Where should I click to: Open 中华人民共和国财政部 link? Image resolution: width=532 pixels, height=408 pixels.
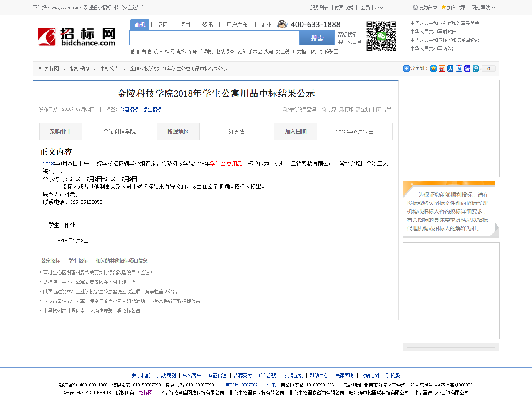tap(433, 32)
